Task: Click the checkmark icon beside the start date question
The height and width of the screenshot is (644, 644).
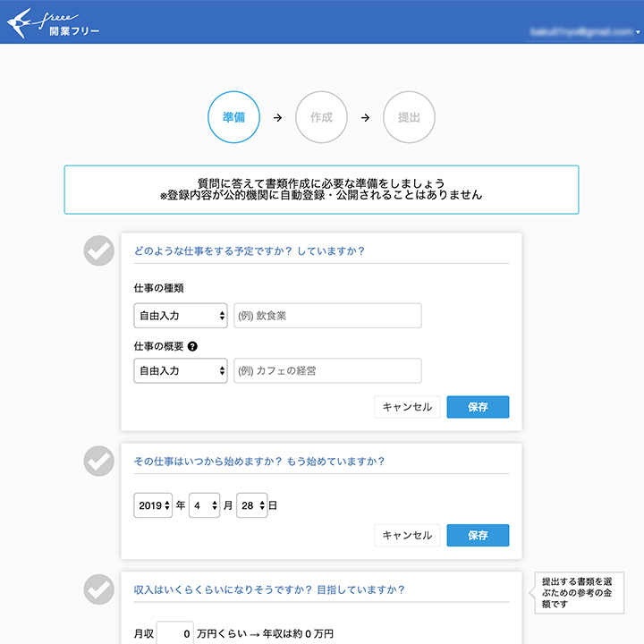Action: pyautogui.click(x=99, y=461)
